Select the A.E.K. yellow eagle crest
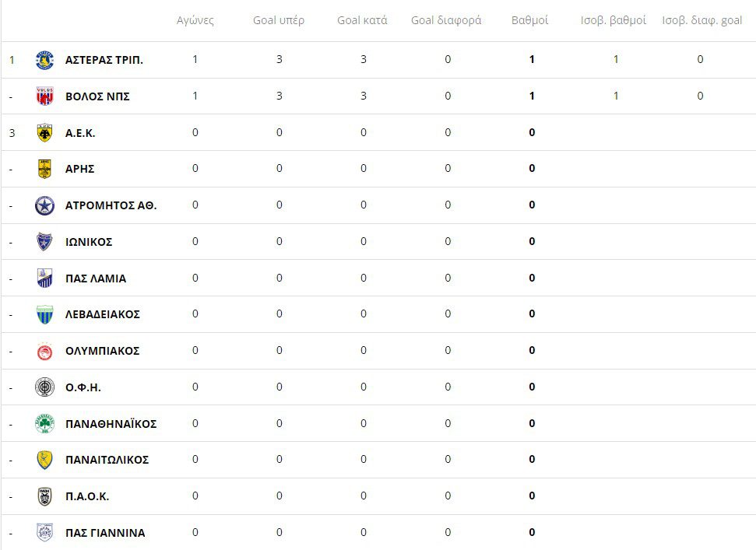The image size is (756, 550). (x=44, y=133)
